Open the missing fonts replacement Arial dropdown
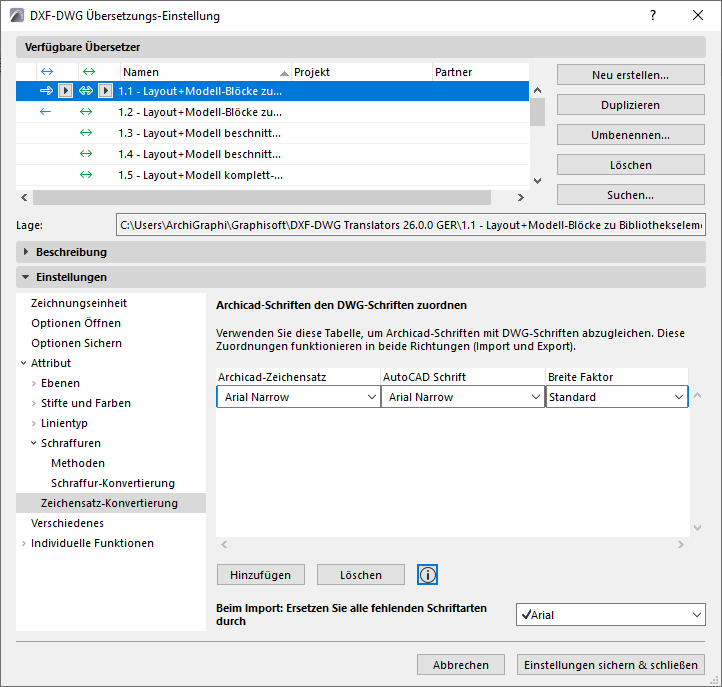 611,615
